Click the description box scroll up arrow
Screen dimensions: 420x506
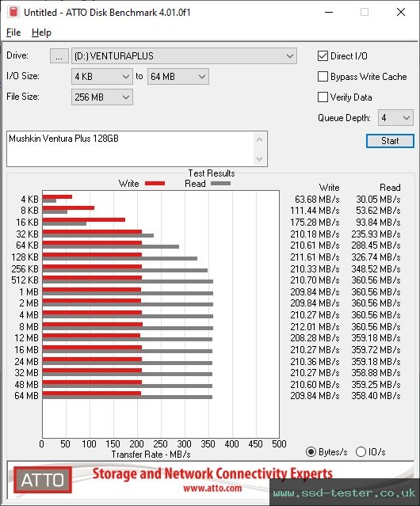tap(260, 139)
